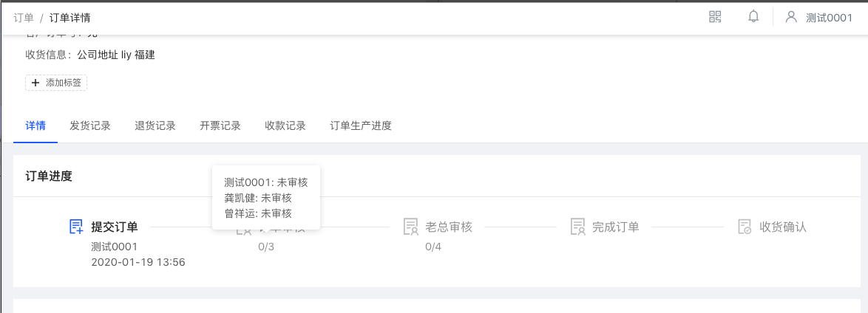Click the 收货确认 step icon

tap(745, 227)
